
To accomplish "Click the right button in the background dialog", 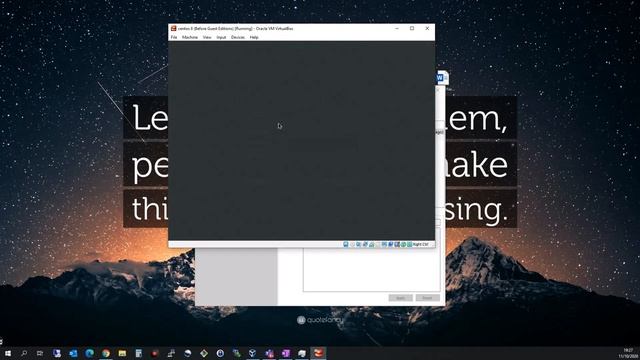I will tap(427, 298).
